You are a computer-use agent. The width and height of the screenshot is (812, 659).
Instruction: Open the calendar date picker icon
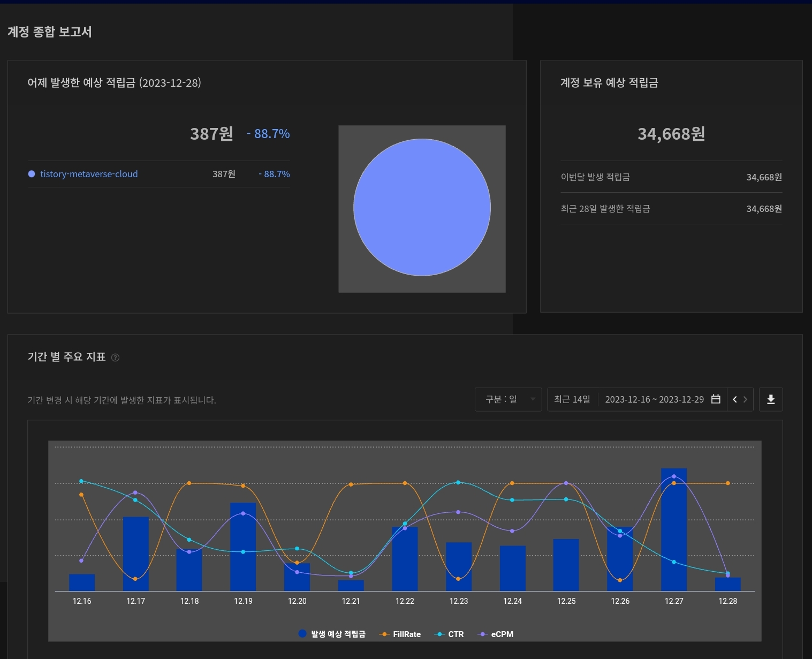pos(716,399)
